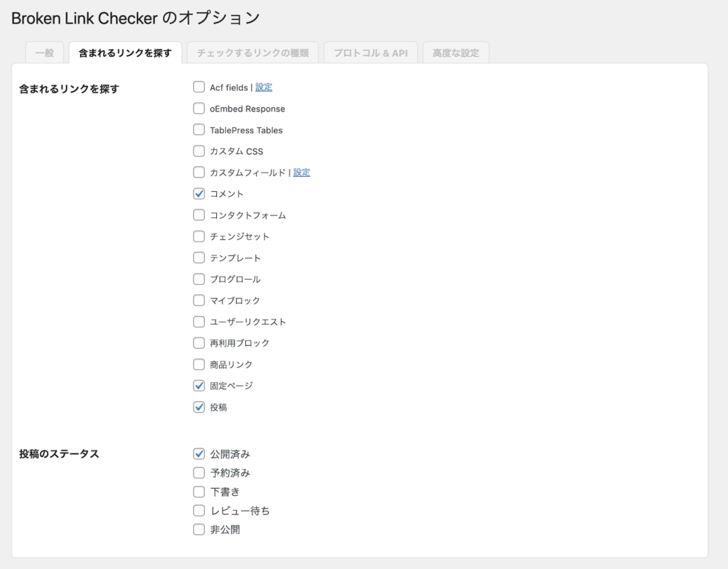This screenshot has height=569, width=728.
Task: Select the 高度な設定 tab
Action: point(456,53)
